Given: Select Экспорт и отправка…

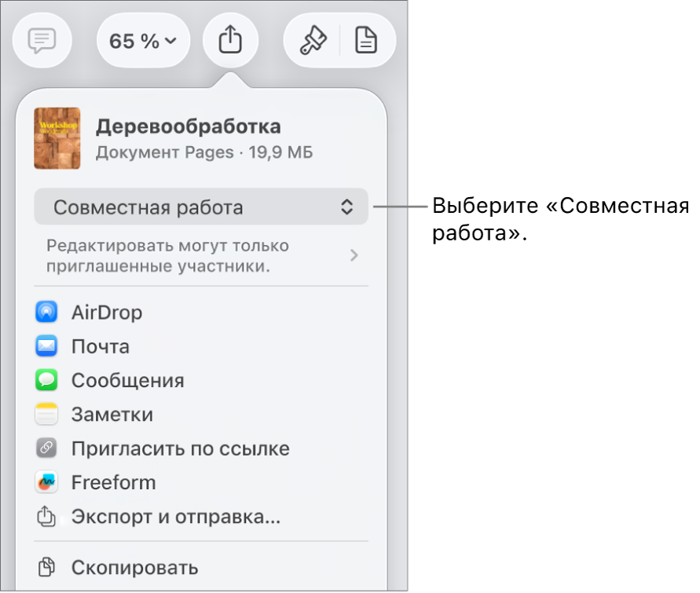Looking at the screenshot, I should (176, 517).
